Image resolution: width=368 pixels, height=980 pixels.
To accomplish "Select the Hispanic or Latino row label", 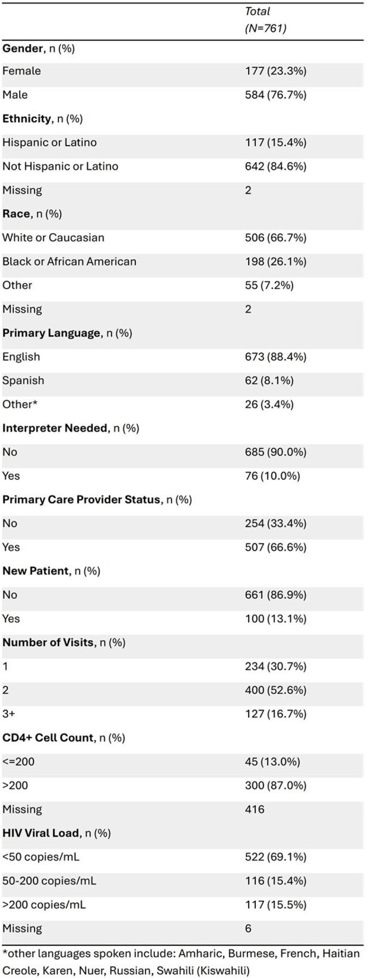I will tap(49, 143).
